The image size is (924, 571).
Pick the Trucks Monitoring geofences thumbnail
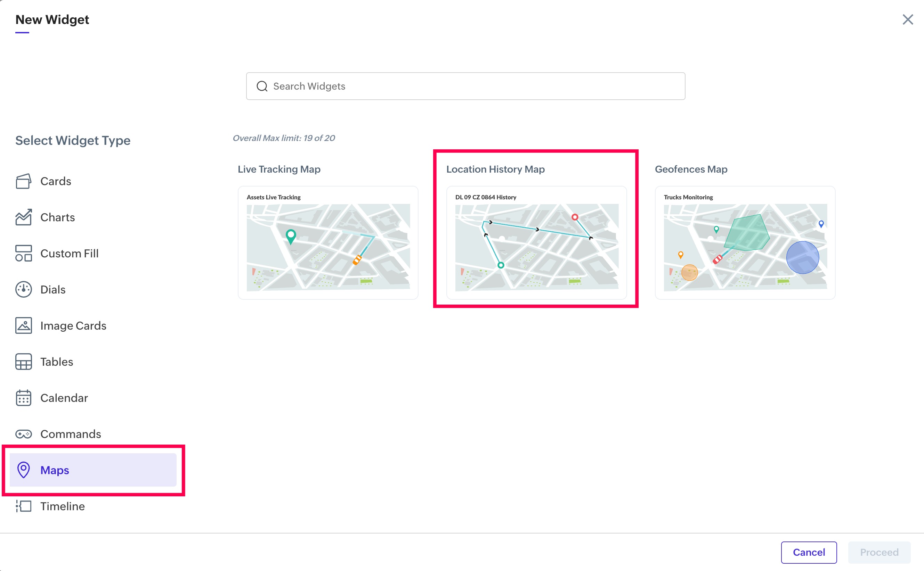(745, 243)
